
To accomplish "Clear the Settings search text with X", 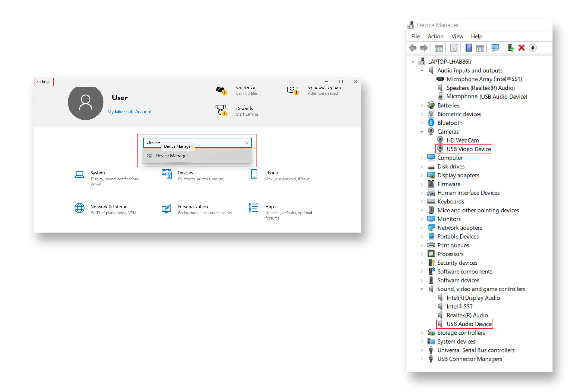I will click(x=247, y=143).
